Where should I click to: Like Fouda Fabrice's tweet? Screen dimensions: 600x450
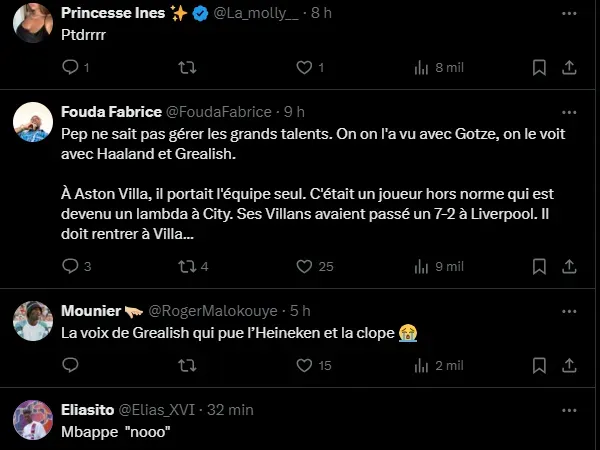pyautogui.click(x=305, y=266)
